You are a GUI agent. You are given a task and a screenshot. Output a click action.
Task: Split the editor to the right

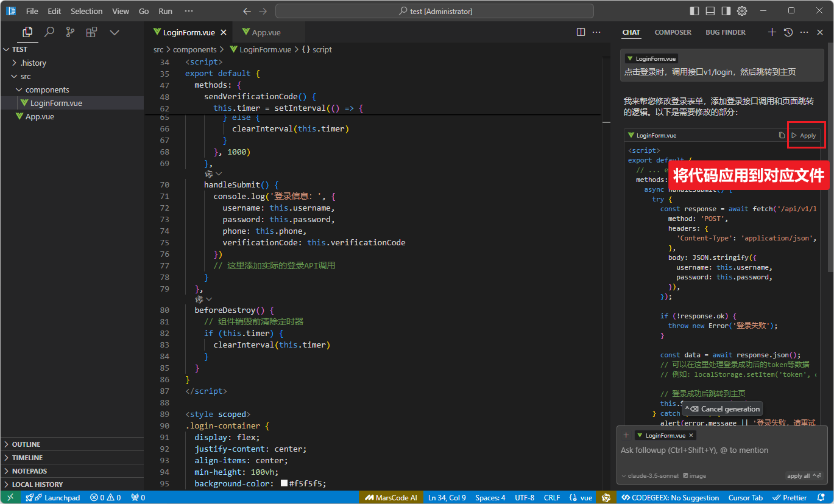[581, 32]
